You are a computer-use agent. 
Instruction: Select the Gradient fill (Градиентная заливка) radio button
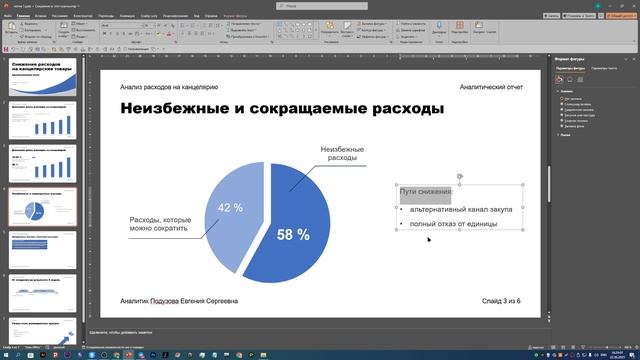[x=562, y=110]
